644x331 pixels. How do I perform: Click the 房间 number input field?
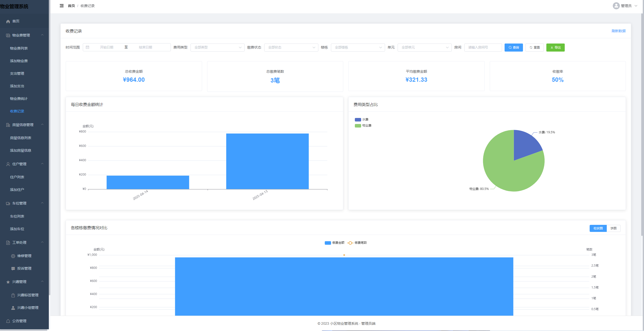[483, 48]
